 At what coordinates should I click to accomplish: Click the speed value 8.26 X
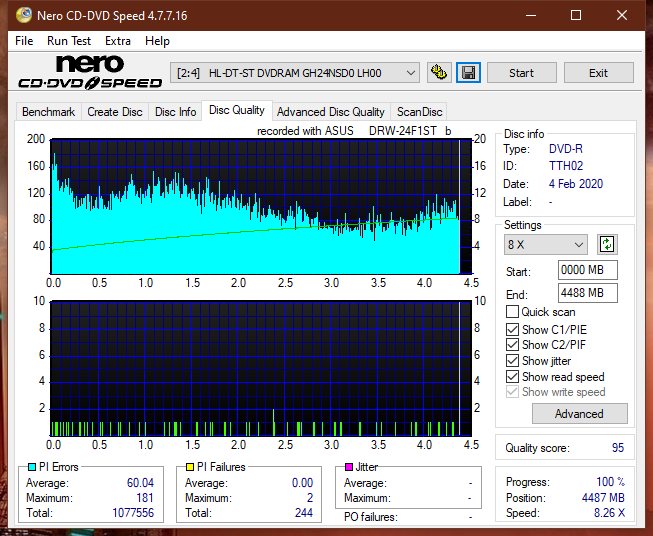click(609, 513)
